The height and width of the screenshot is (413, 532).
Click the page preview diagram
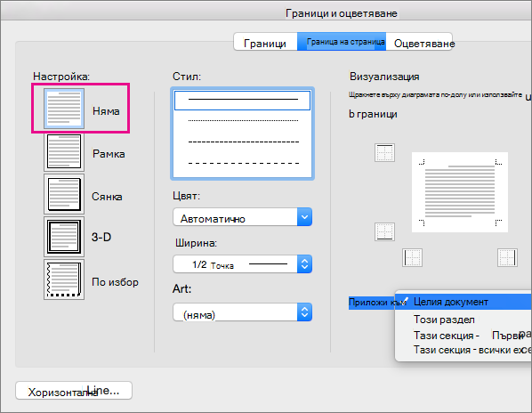[x=460, y=192]
